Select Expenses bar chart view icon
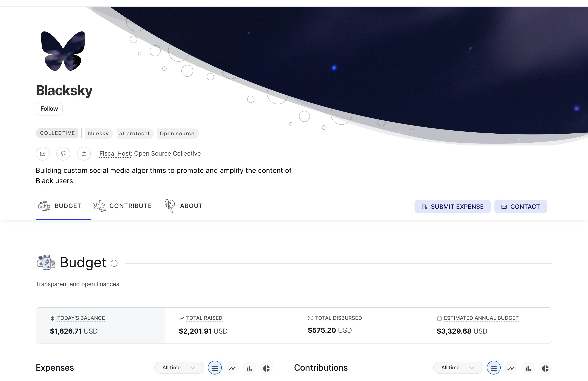588x381 pixels. click(x=249, y=368)
